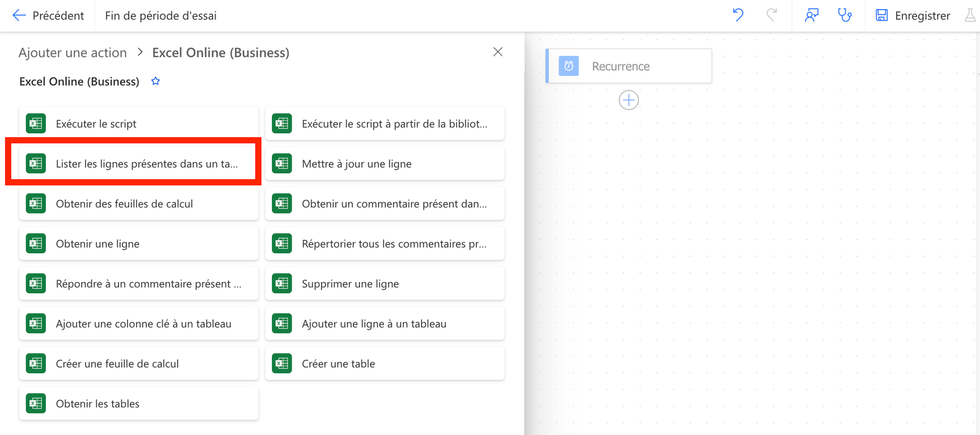Click the flow title Fin de période d'essai
980x435 pixels.
tap(160, 15)
